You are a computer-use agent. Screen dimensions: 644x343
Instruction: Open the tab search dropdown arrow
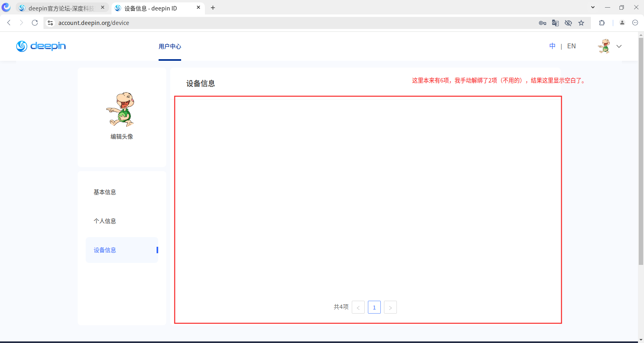pos(593,7)
